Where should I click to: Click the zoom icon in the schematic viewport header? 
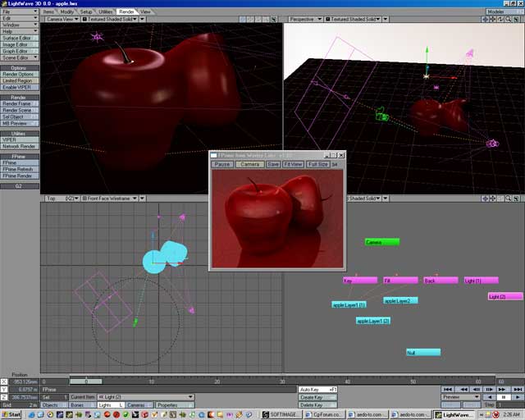tap(509, 199)
